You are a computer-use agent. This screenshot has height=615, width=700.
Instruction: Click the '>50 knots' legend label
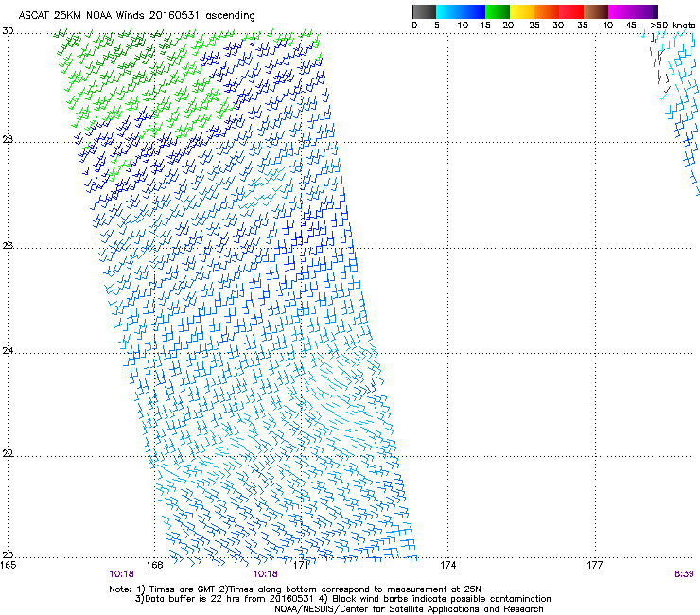click(x=673, y=25)
